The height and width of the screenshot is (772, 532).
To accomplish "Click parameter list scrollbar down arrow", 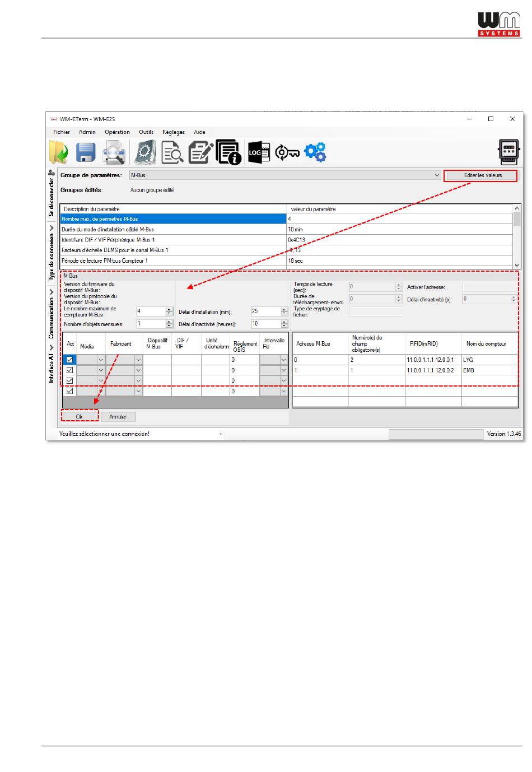I will click(517, 264).
